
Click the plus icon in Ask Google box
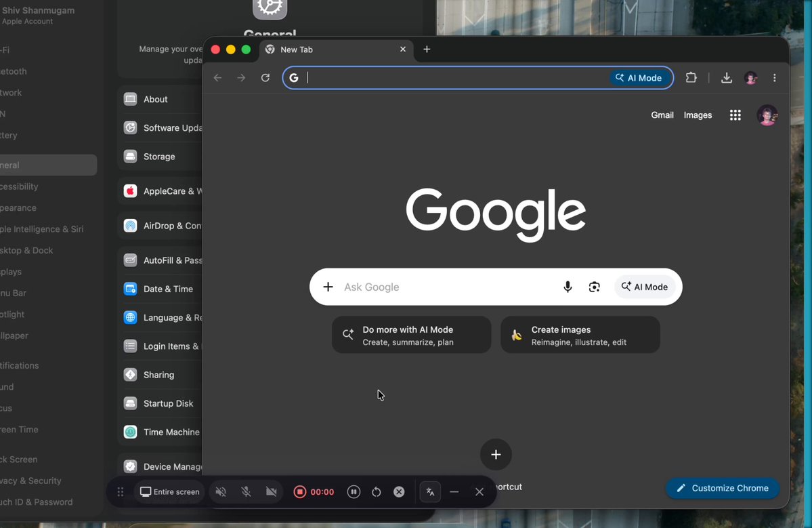coord(328,287)
